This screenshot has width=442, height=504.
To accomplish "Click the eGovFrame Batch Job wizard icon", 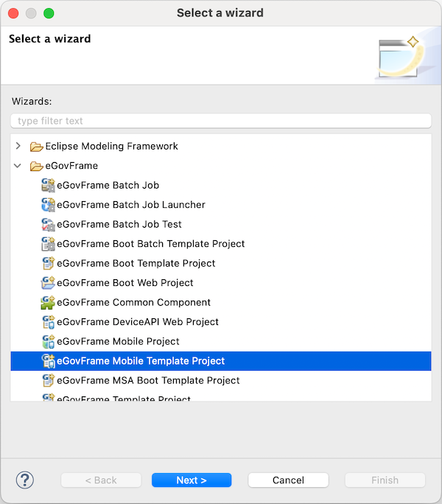I will [48, 186].
